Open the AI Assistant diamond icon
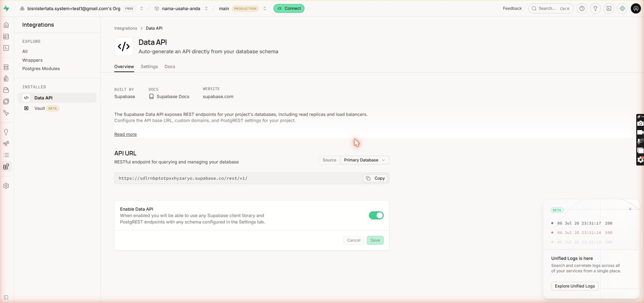 [x=622, y=8]
